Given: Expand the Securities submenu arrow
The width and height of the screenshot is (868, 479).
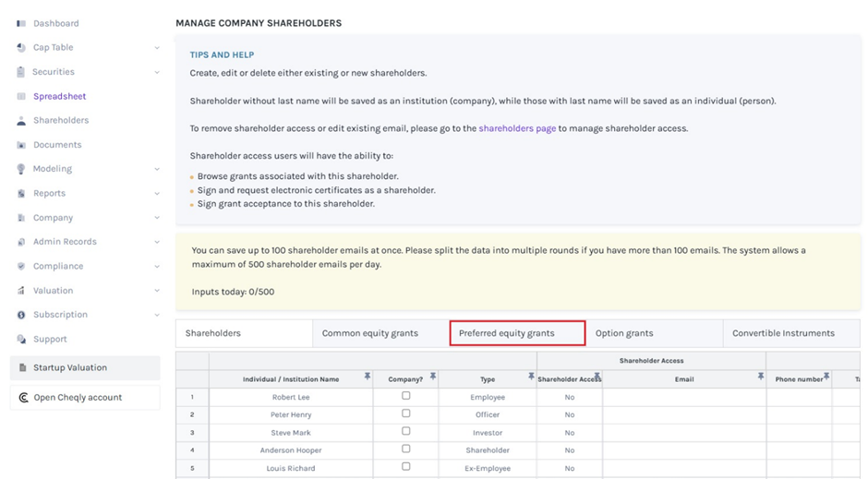Looking at the screenshot, I should (157, 72).
